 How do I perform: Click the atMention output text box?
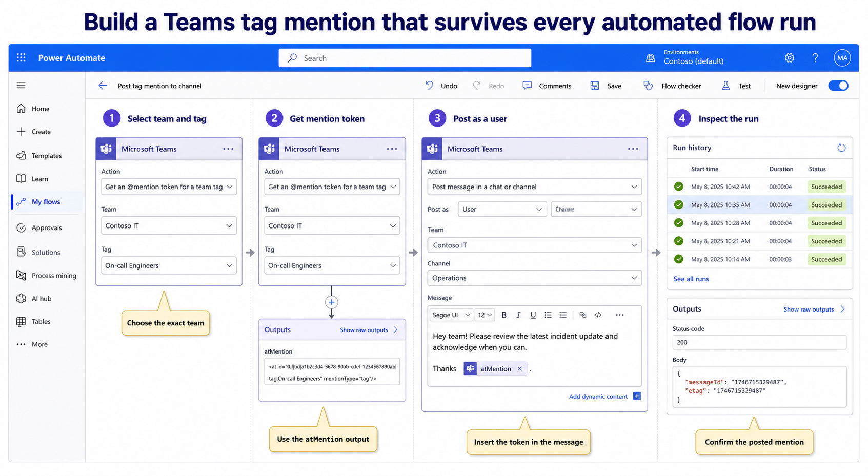pos(332,371)
